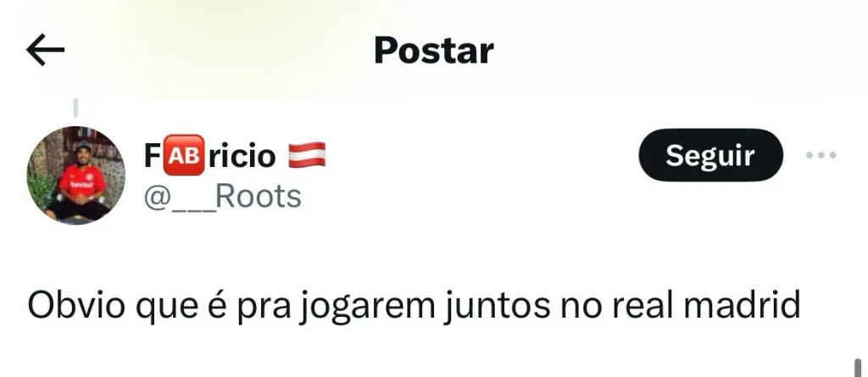Select the tweet text about real madrid
Screen dimensions: 868x377
pos(414,306)
